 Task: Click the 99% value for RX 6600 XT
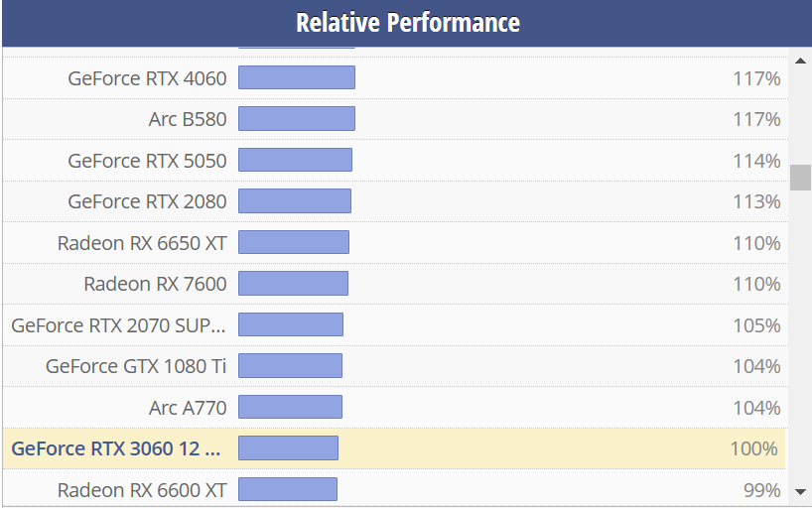(760, 490)
